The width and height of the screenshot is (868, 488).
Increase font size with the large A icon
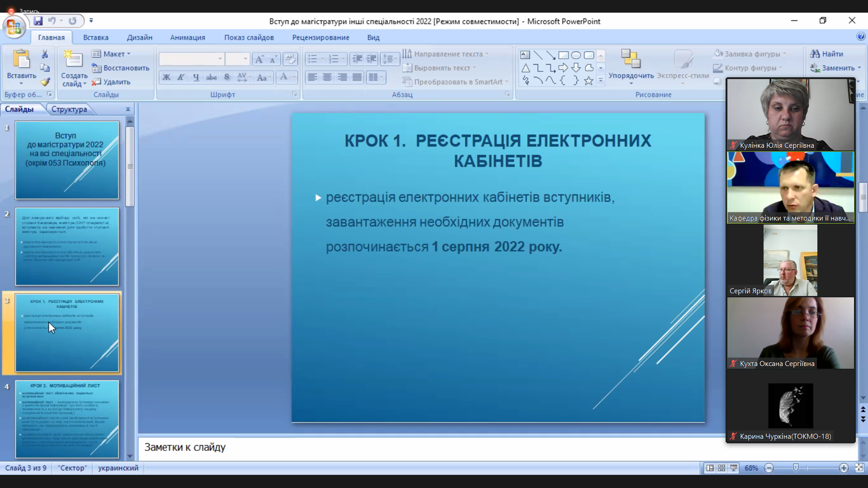259,59
